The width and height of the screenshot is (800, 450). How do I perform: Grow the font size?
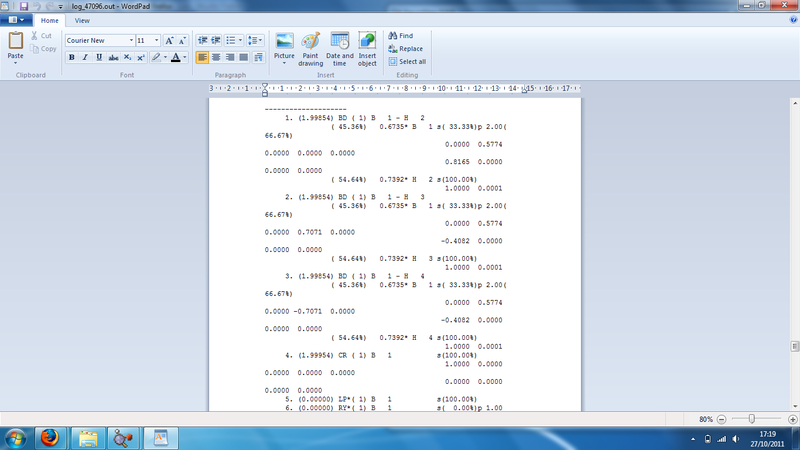click(169, 40)
